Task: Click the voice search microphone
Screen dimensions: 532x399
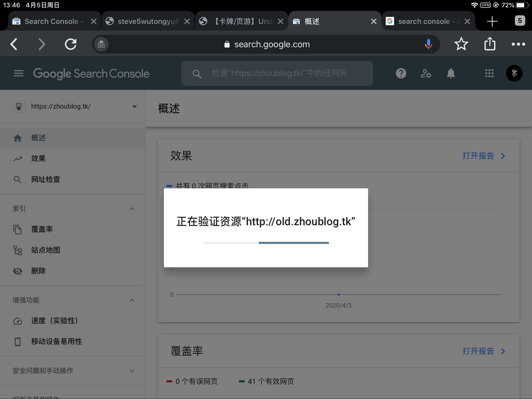Action: click(428, 44)
